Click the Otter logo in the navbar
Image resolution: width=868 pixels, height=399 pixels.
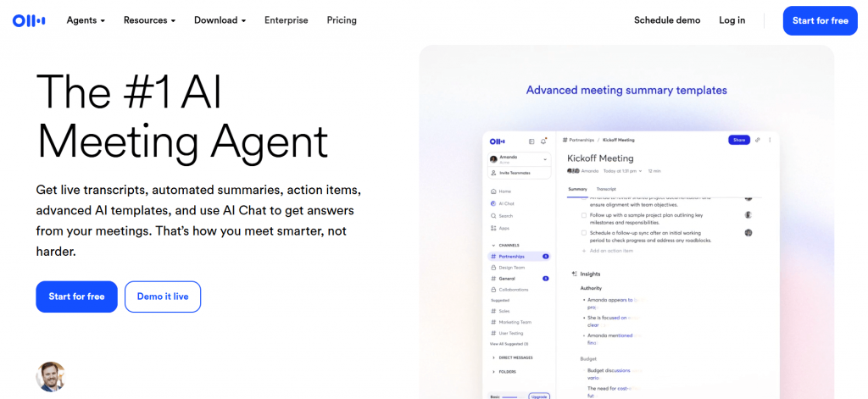coord(29,20)
